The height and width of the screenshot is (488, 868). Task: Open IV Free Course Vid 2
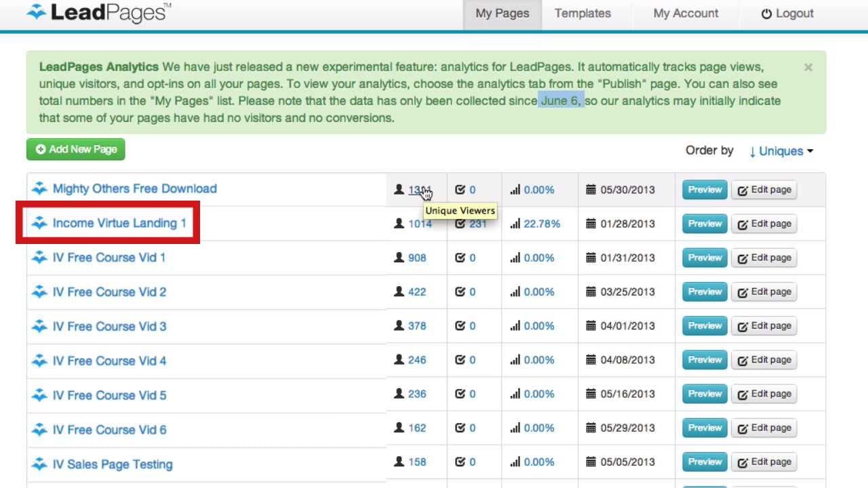(x=109, y=292)
